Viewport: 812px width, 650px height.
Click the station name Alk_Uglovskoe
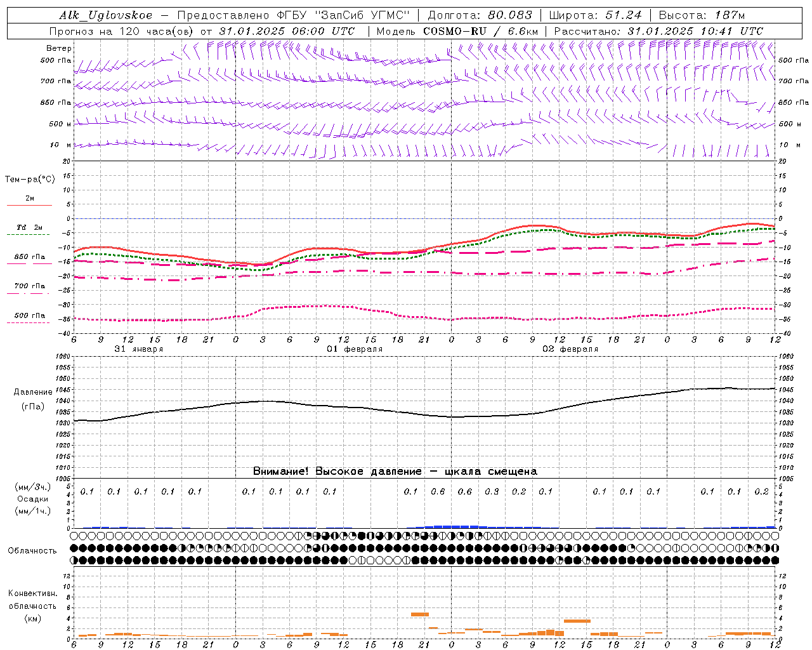click(x=106, y=15)
